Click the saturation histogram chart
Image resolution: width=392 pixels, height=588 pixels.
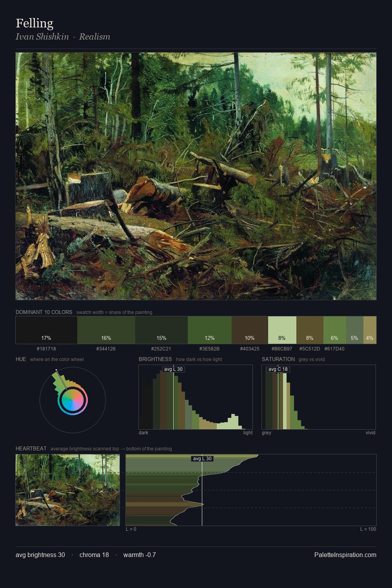tap(319, 397)
